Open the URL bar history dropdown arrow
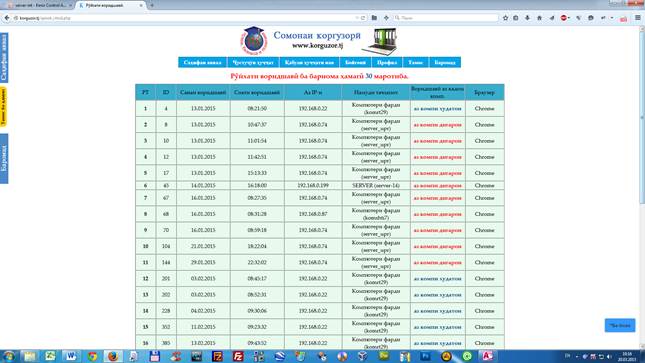The image size is (645, 363). tap(357, 18)
